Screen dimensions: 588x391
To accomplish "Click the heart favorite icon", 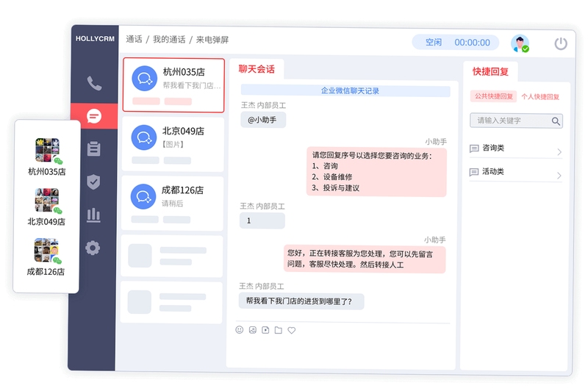I will pyautogui.click(x=291, y=330).
